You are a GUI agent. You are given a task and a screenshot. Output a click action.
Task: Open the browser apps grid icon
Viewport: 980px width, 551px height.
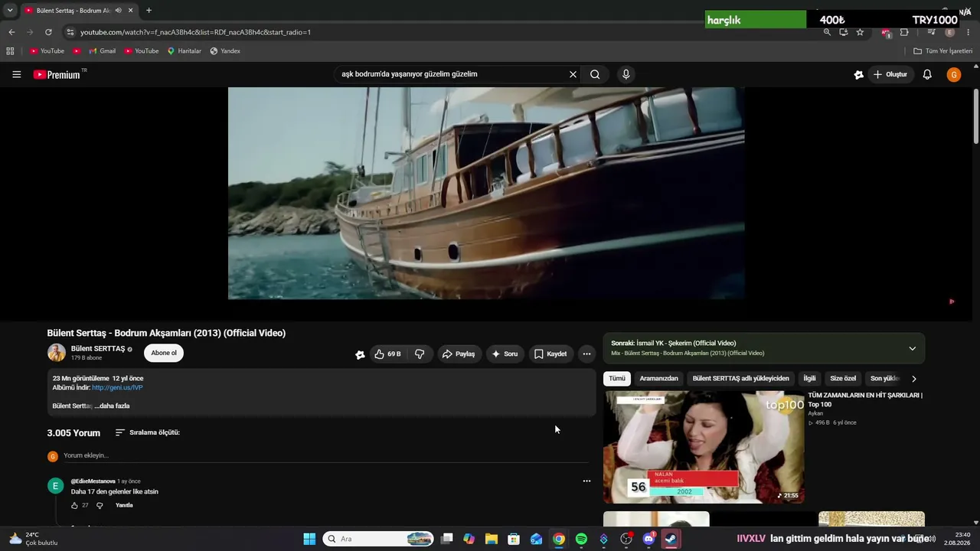pos(10,51)
